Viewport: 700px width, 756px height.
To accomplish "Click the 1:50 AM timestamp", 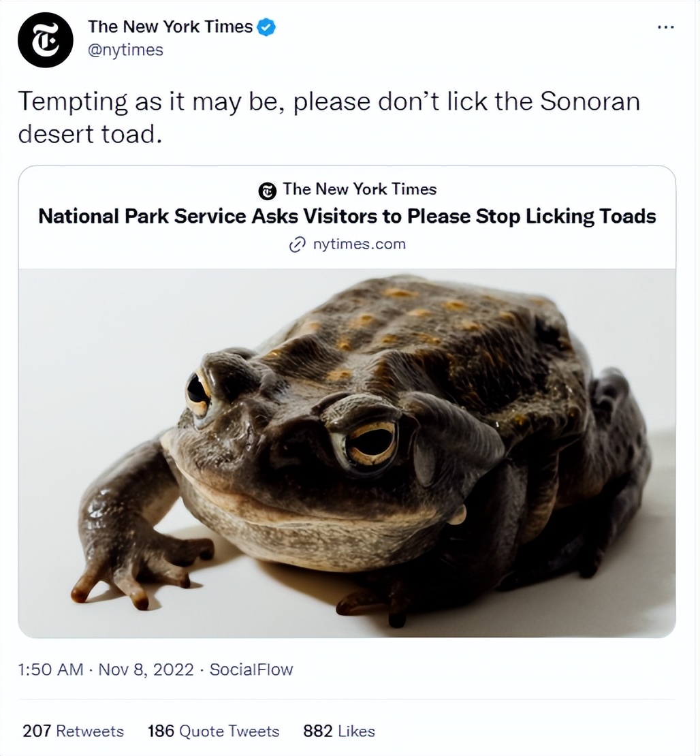I will pos(50,670).
